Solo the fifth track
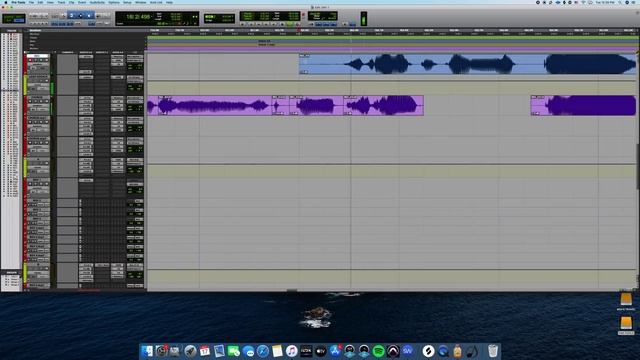640x360 pixels. [x=41, y=142]
